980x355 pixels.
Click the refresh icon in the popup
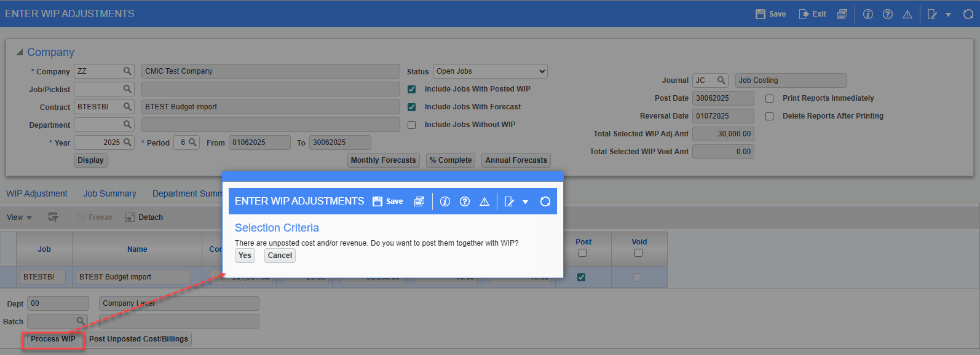point(545,201)
